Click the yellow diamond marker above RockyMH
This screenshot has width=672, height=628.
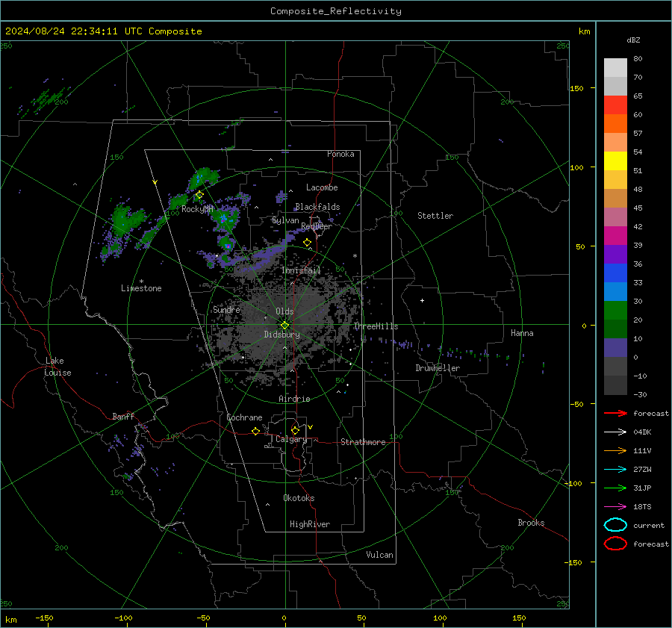click(x=199, y=195)
